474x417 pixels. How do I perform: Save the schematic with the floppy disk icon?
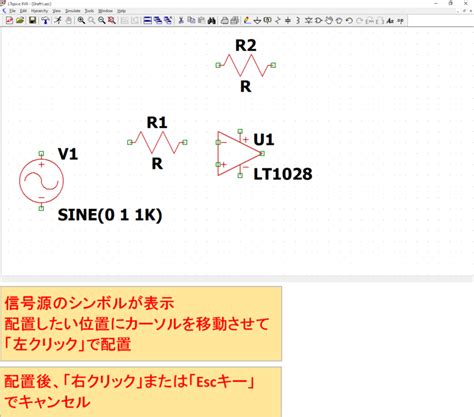coord(32,21)
